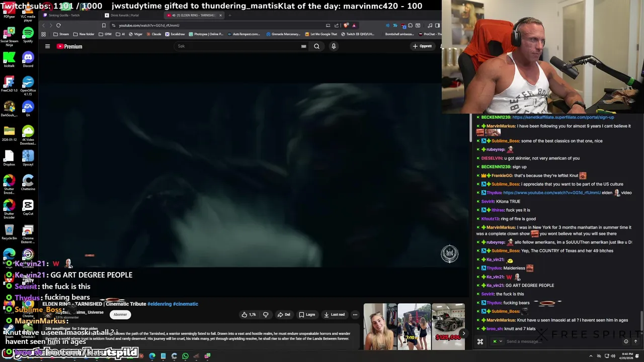Screen dimensions: 644x362
Task: Open the on-screen keyboard icon in search box
Action: pos(303,46)
